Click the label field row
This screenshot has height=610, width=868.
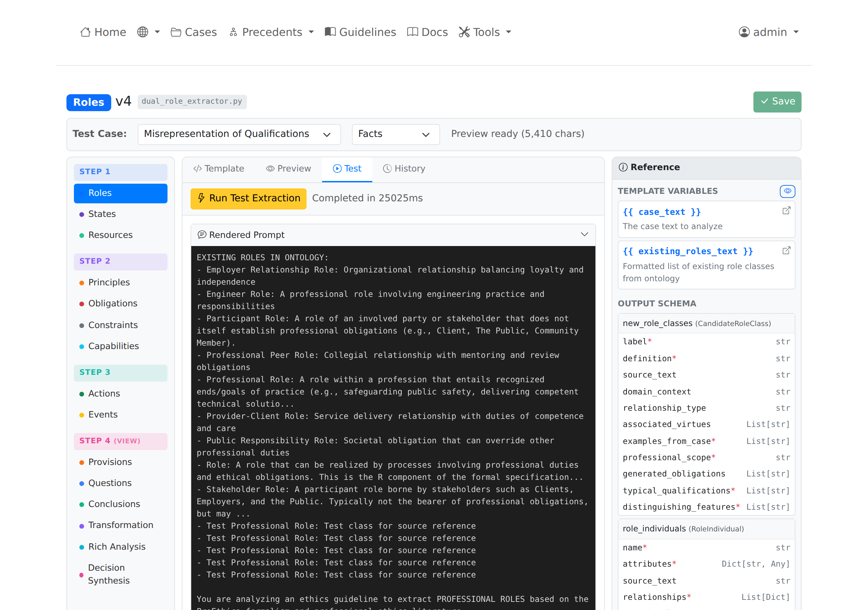click(x=706, y=342)
